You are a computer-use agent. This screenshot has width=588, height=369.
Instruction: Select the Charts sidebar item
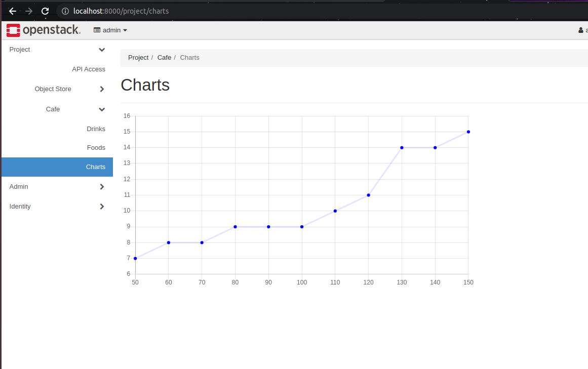tap(95, 167)
